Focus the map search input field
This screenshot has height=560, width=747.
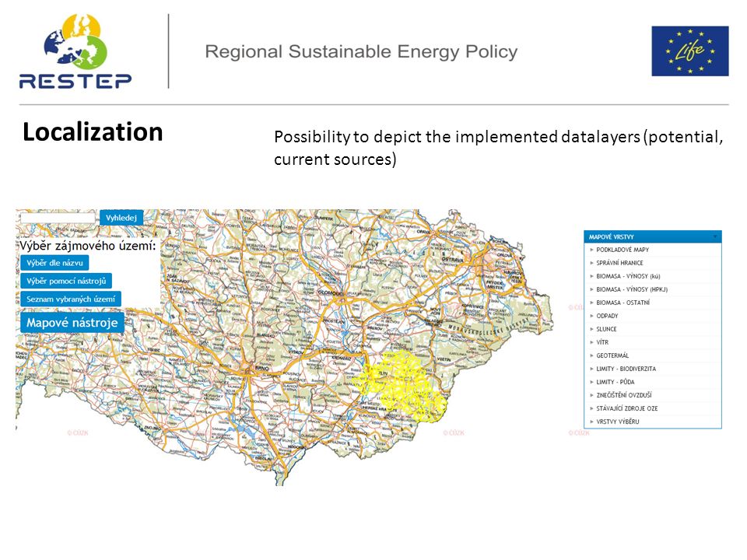coord(58,218)
